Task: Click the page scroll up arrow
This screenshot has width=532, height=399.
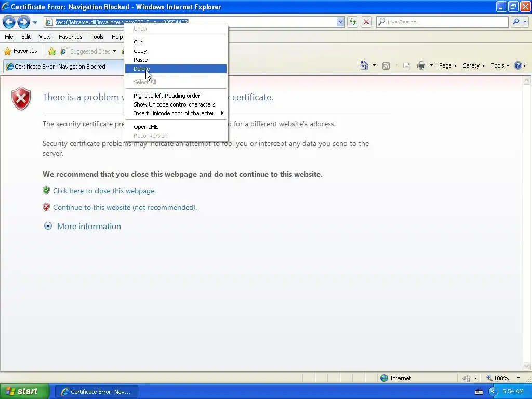Action: coord(527,81)
